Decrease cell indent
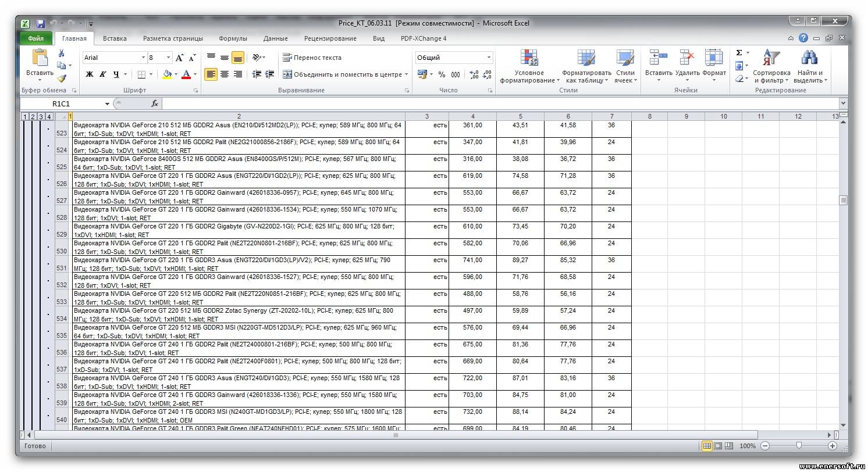 click(x=257, y=74)
